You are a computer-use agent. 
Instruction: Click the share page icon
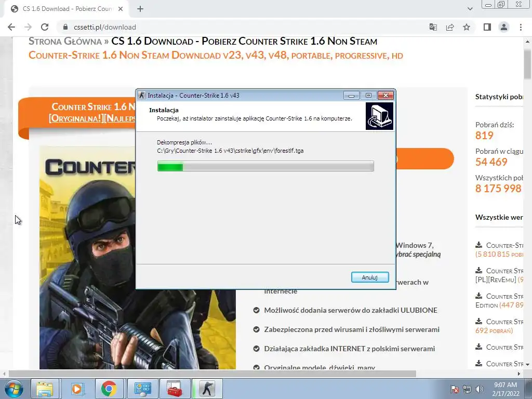(450, 27)
